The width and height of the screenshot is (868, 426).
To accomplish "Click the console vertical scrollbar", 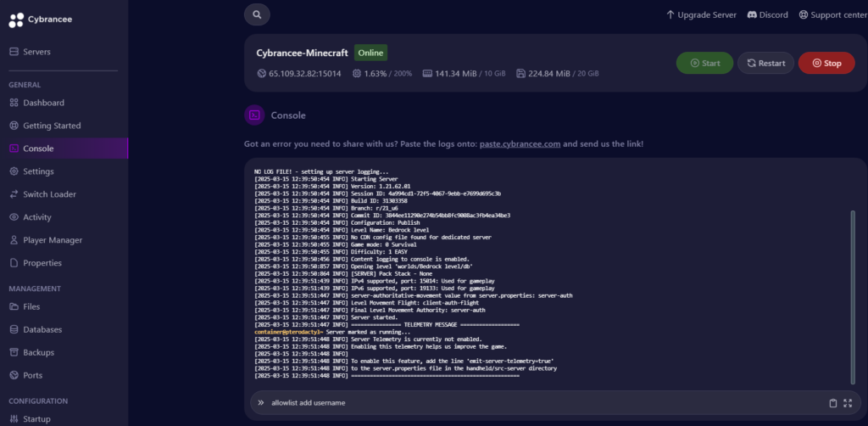I will tap(853, 297).
